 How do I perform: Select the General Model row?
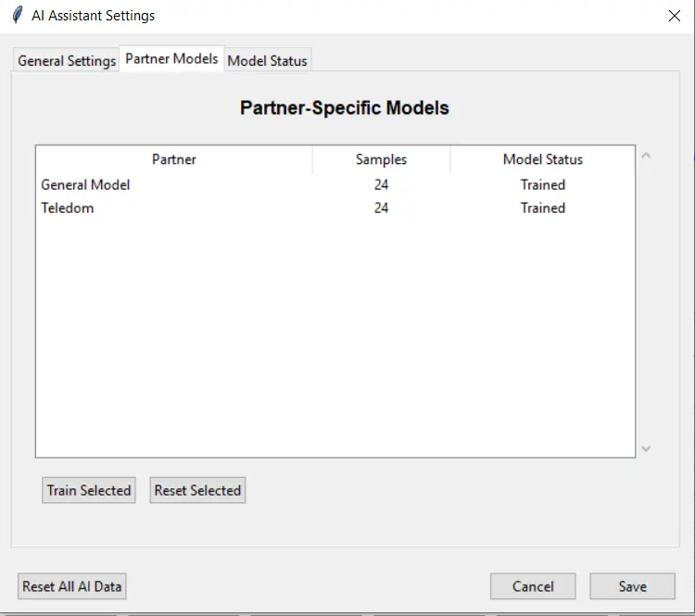[335, 185]
